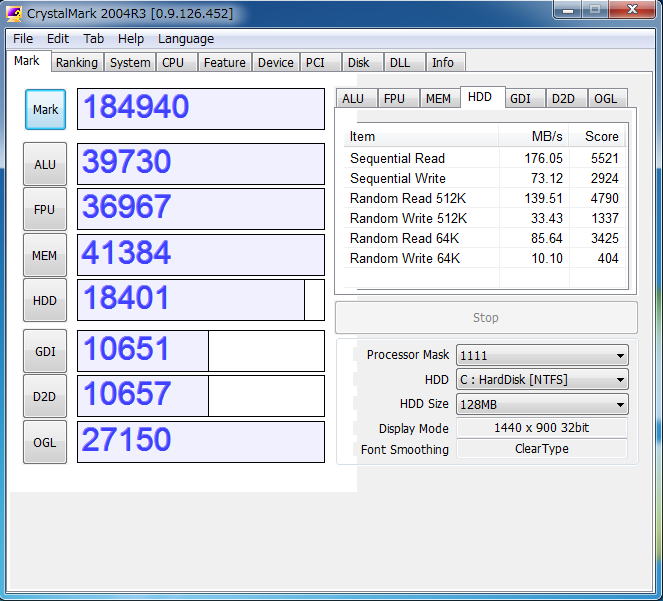
Task: Switch to the Ranking tab
Action: point(77,62)
